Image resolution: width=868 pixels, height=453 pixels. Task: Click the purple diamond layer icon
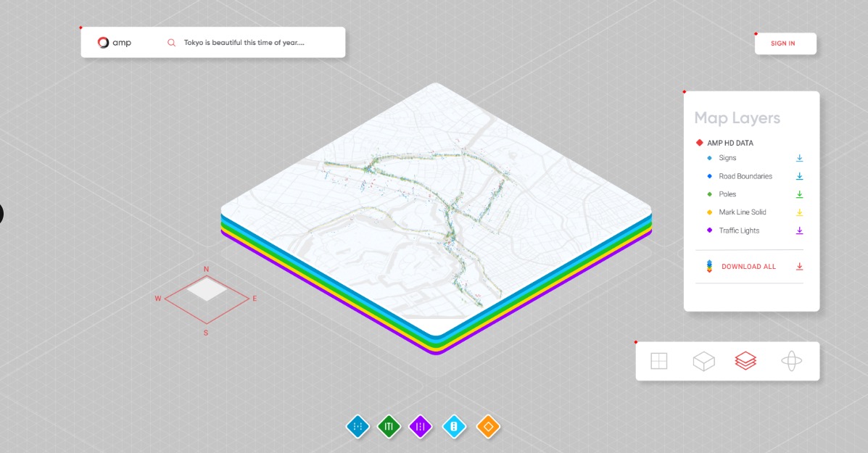[421, 427]
